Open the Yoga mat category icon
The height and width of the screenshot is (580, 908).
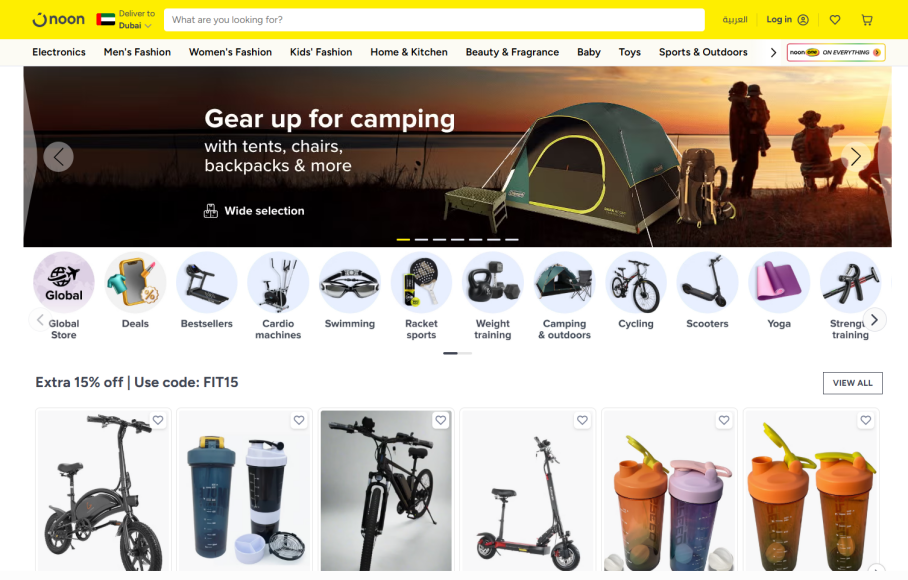tap(779, 282)
